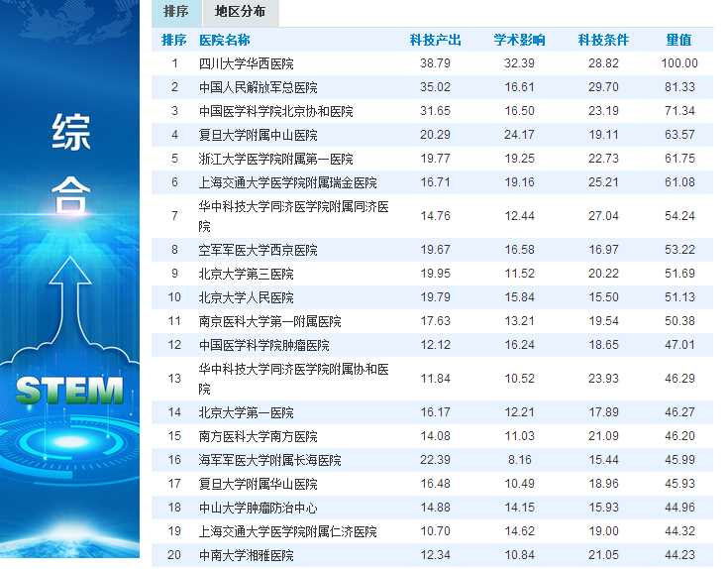Click 量值 50.38 in row 11
The width and height of the screenshot is (728, 569).
coord(679,321)
